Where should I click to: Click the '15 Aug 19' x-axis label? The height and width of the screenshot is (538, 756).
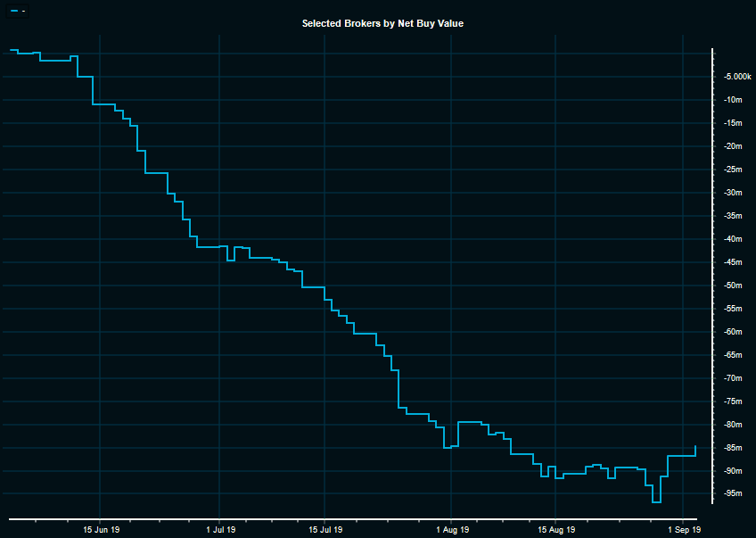(x=555, y=529)
